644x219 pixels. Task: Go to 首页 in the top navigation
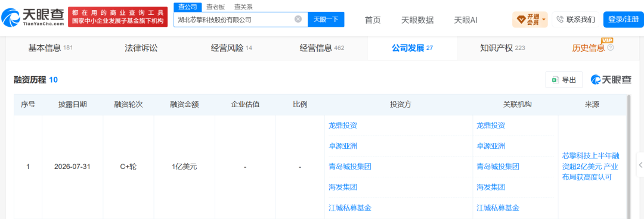pos(373,20)
